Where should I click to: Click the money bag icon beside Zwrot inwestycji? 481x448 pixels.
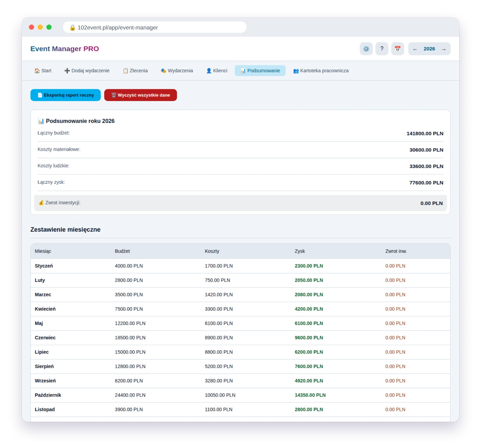click(41, 203)
